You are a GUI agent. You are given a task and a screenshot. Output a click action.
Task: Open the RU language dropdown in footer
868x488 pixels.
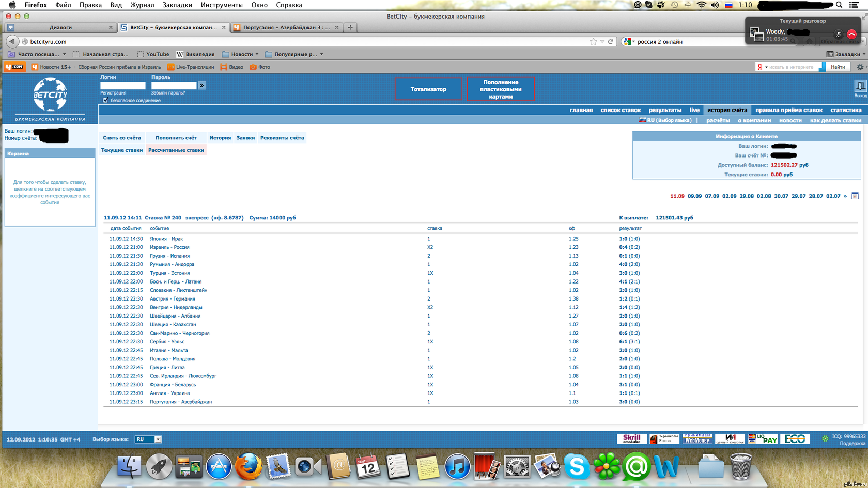[x=148, y=439]
